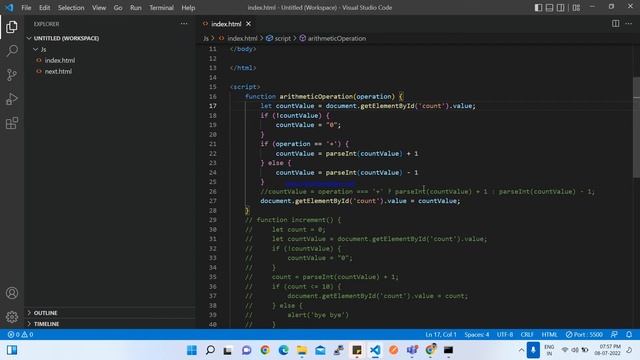Open the Selection menu
The height and width of the screenshot is (360, 640).
71,8
